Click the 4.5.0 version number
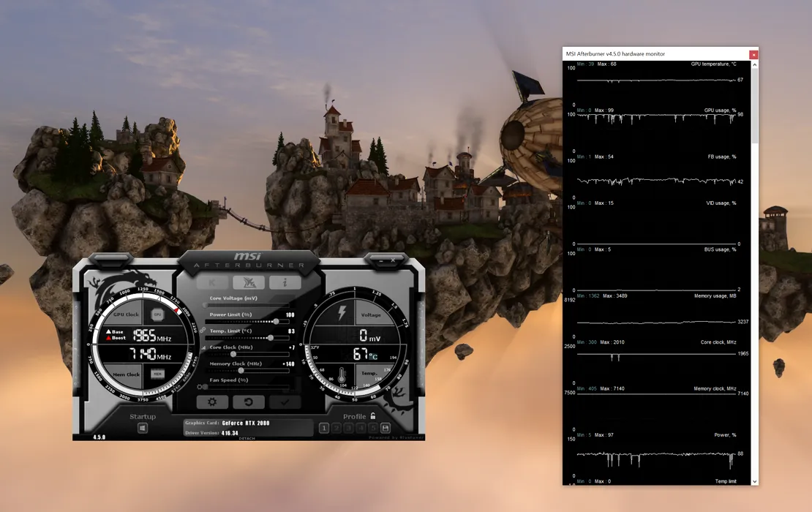Image resolution: width=812 pixels, height=512 pixels. pyautogui.click(x=99, y=437)
